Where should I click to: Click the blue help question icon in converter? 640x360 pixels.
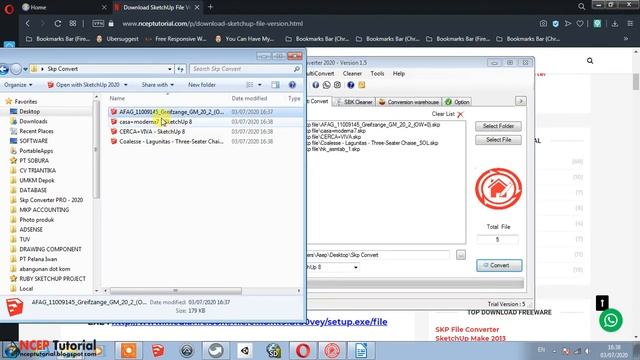point(351,85)
